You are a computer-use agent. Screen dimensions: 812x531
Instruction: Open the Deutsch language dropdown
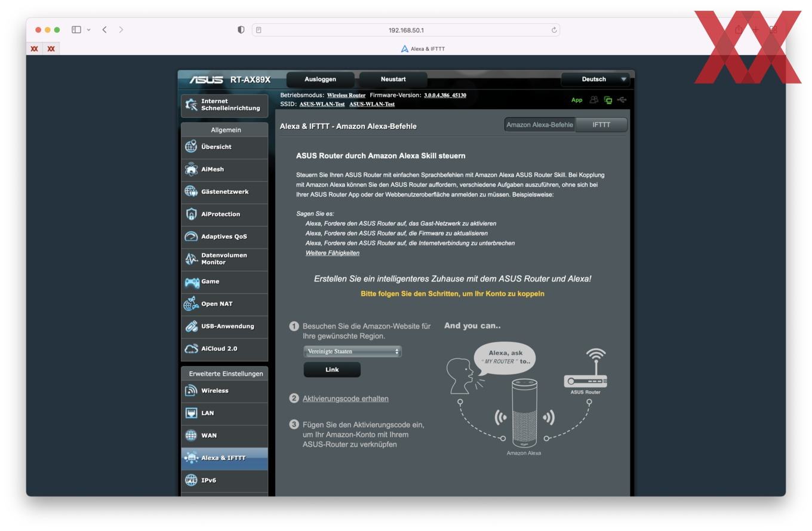(595, 79)
